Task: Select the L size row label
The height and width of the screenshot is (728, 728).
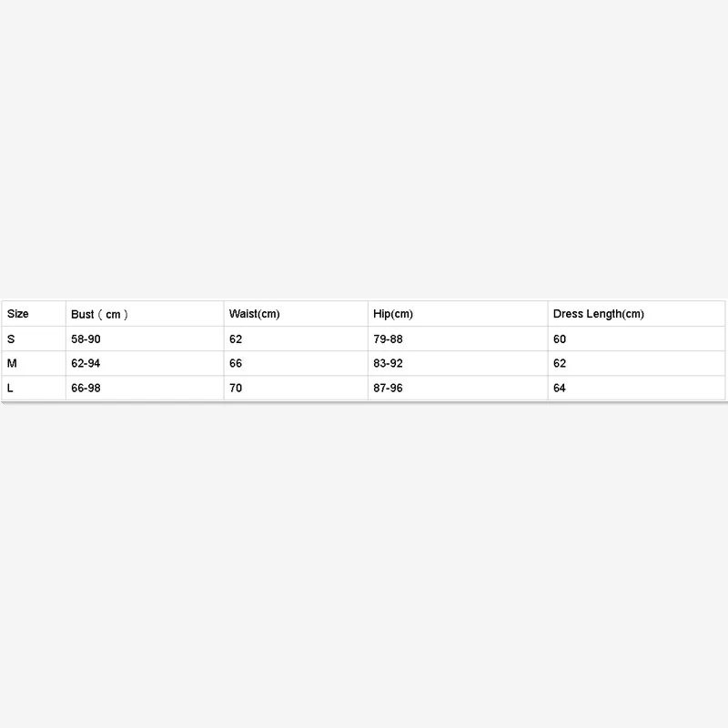Action: [34, 388]
